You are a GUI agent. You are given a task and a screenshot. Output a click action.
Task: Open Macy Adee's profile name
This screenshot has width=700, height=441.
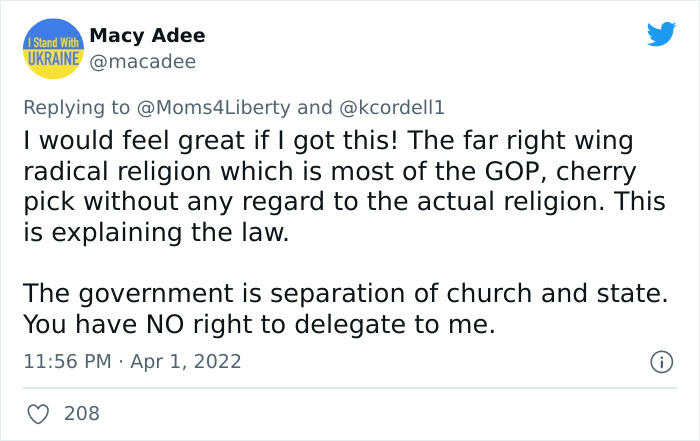click(147, 36)
